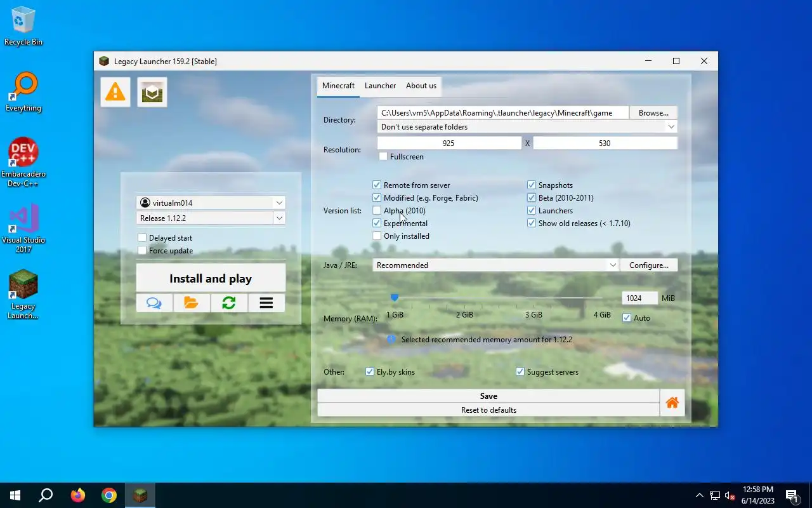The height and width of the screenshot is (508, 812).
Task: Click memory MiB value field 1024
Action: click(x=639, y=298)
